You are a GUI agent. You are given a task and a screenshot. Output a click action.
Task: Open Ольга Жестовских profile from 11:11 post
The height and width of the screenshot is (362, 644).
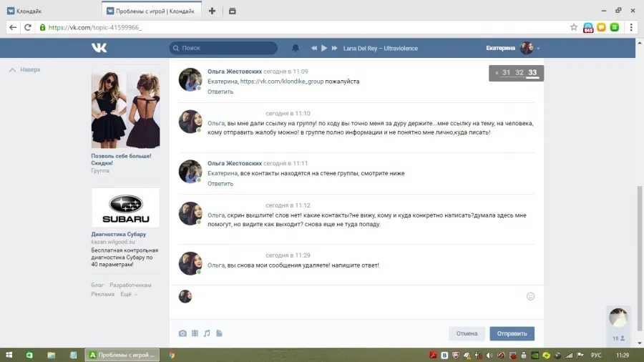point(235,163)
